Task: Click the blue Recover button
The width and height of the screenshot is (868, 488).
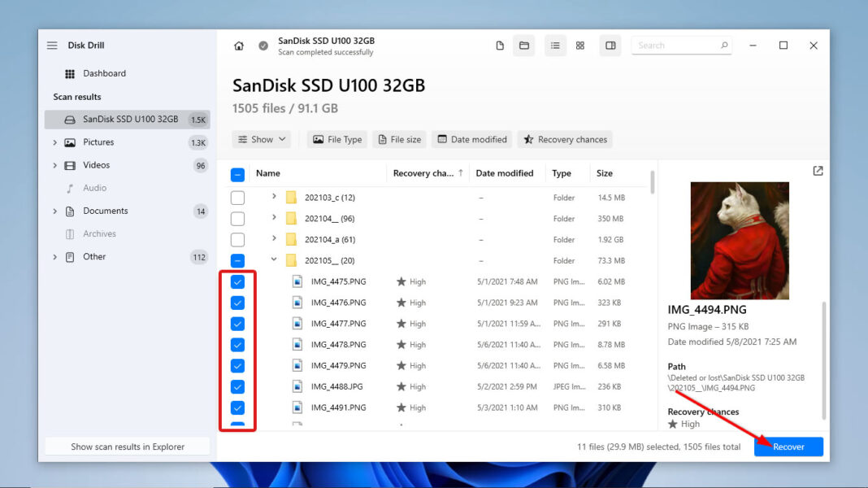Action: 788,447
